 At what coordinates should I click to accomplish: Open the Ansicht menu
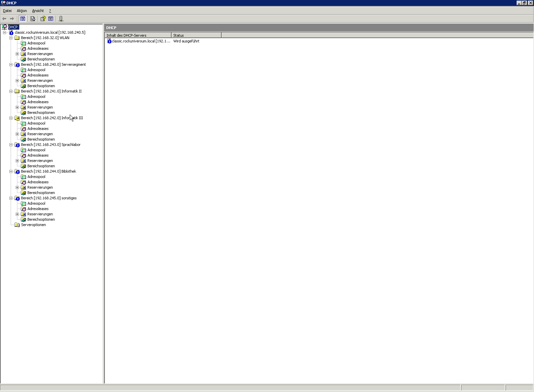click(38, 11)
